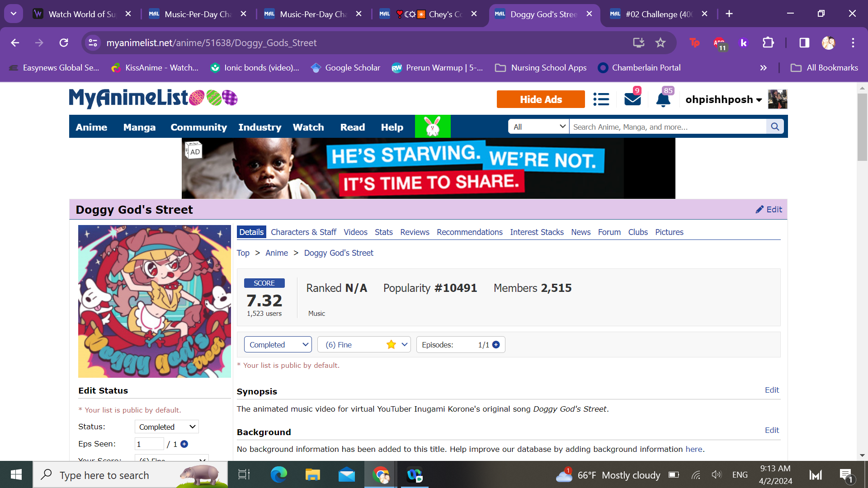868x488 pixels.
Task: Open Chrome extensions puzzle icon
Action: (x=768, y=42)
